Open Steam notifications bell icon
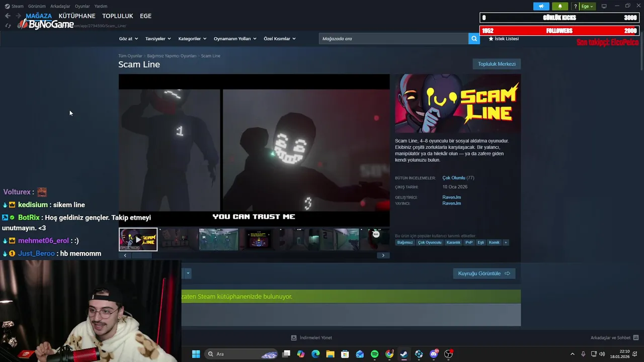The width and height of the screenshot is (644, 362). (560, 6)
